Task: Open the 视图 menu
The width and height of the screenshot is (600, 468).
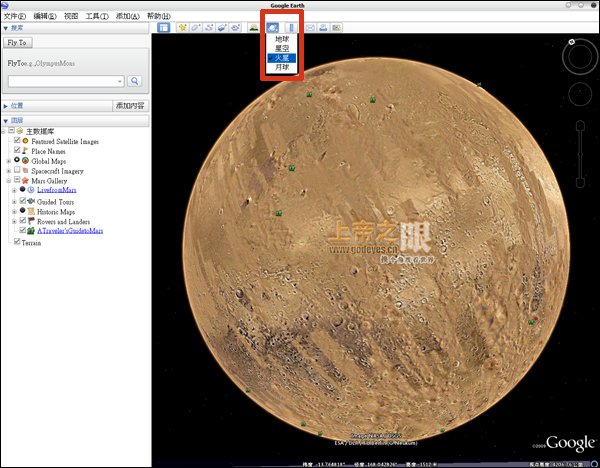Action: click(x=71, y=16)
